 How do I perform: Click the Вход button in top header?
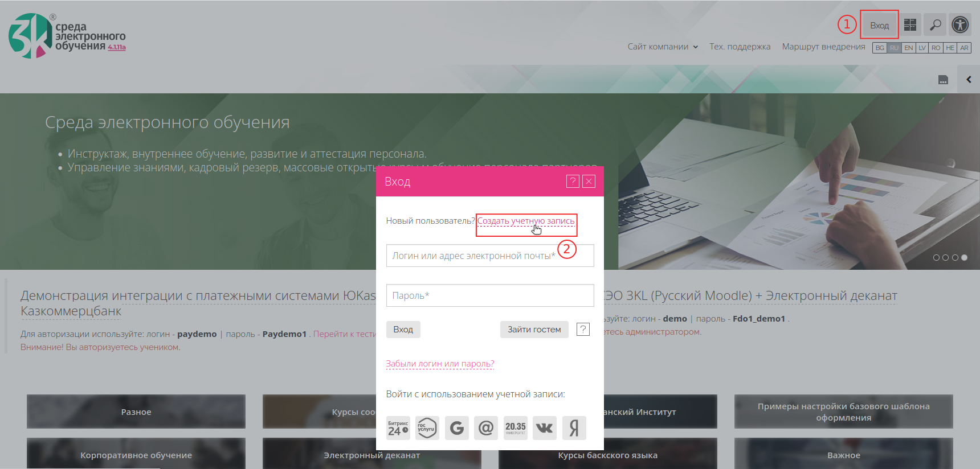879,25
